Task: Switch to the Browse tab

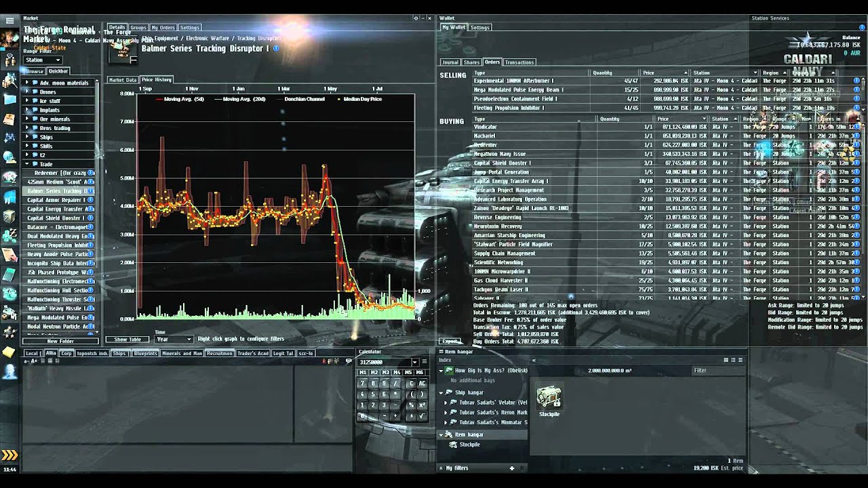Action: coord(35,71)
